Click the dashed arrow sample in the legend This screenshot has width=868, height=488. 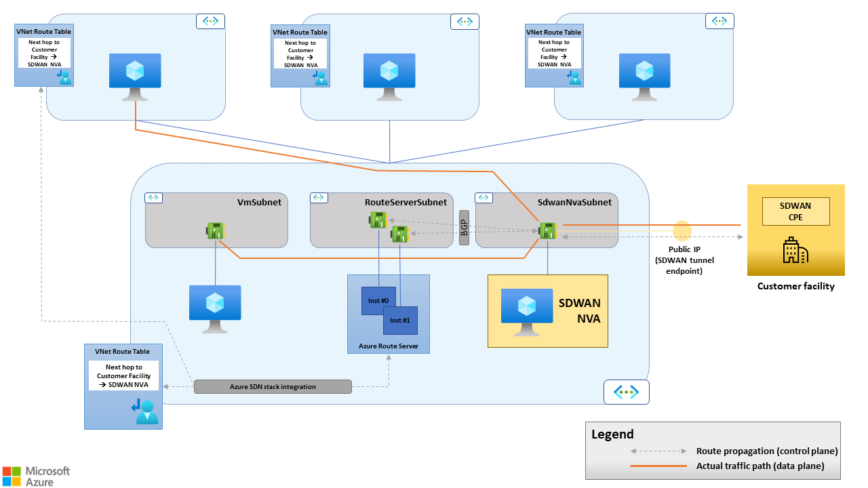coord(658,451)
